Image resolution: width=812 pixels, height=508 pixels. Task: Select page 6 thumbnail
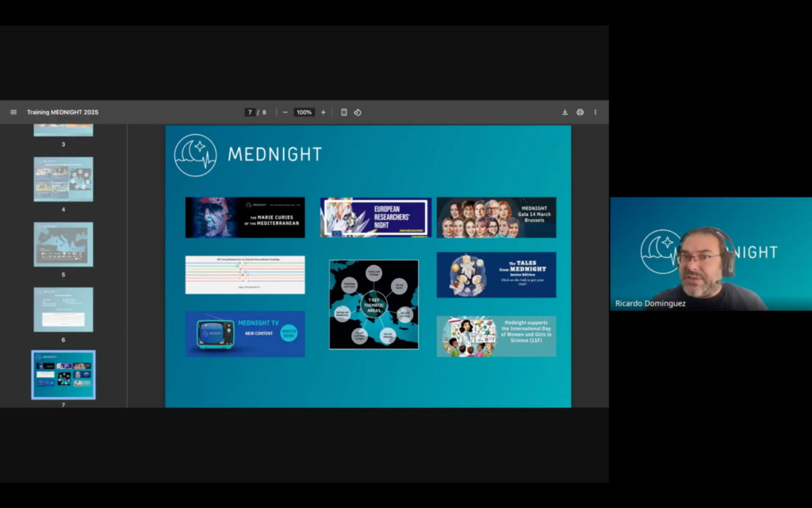point(63,310)
